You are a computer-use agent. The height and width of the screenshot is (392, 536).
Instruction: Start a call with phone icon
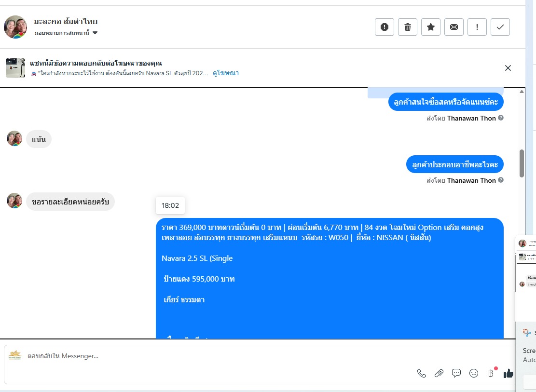(422, 373)
